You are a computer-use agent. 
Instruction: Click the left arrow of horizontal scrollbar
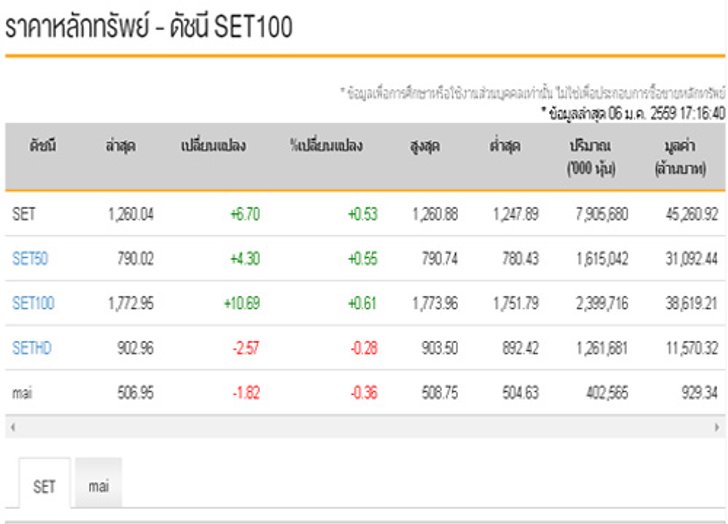click(13, 427)
